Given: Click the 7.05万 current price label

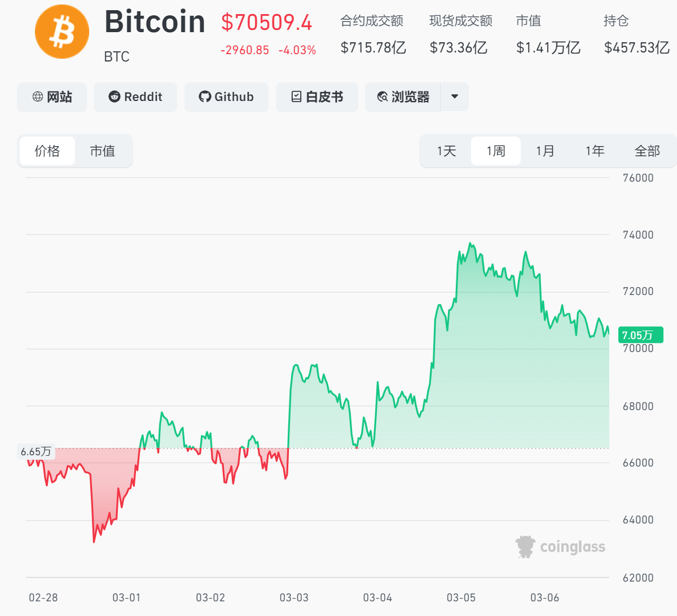Looking at the screenshot, I should click(x=639, y=335).
